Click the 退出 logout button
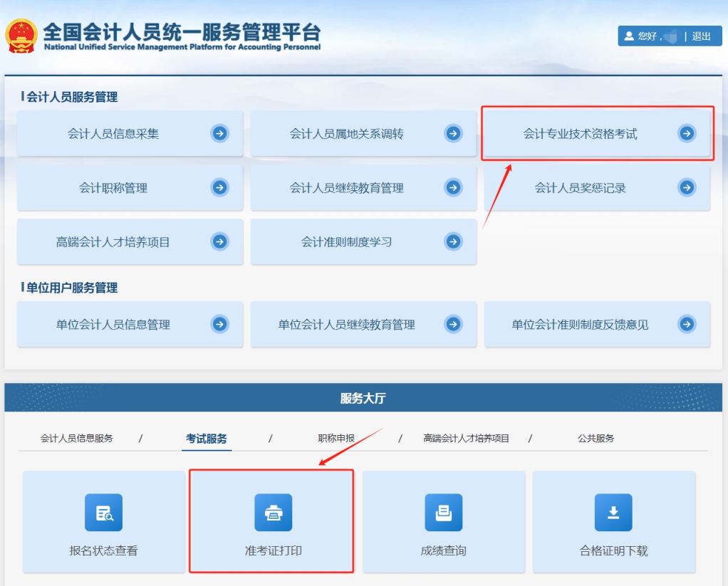Screen dimensions: 728x586 point(702,36)
